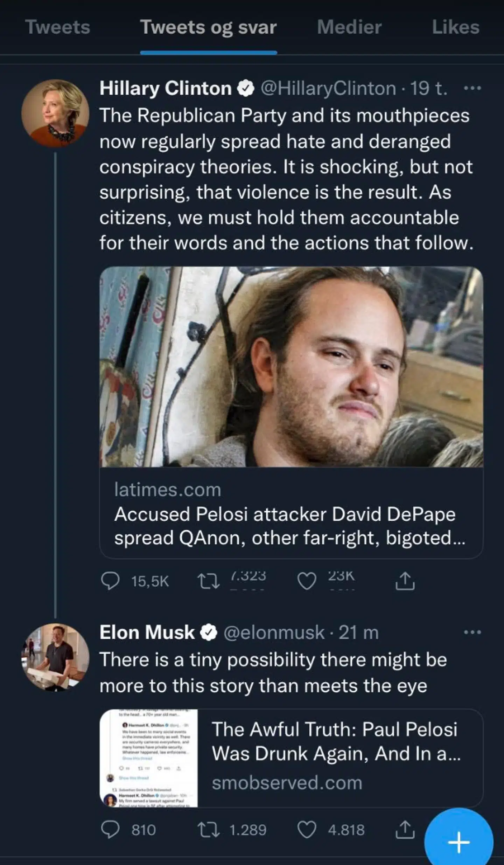Share Elon Musk's tweet
The height and width of the screenshot is (865, 504).
click(405, 830)
